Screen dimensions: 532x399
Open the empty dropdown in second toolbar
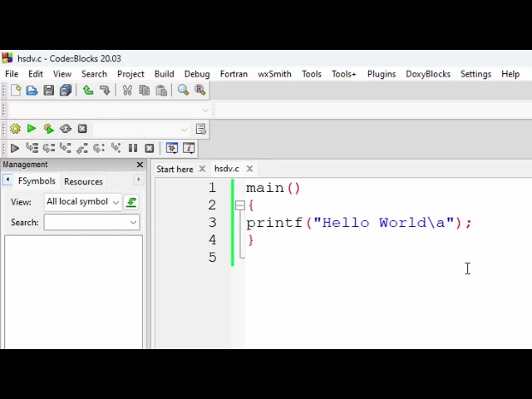(108, 111)
